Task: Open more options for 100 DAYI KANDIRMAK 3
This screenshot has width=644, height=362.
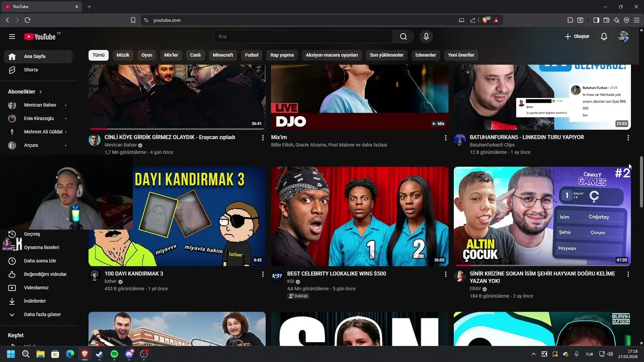Action: coord(263,275)
